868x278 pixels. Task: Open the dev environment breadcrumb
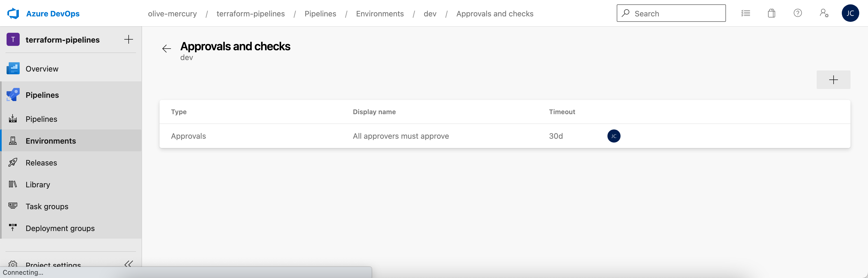click(x=430, y=13)
